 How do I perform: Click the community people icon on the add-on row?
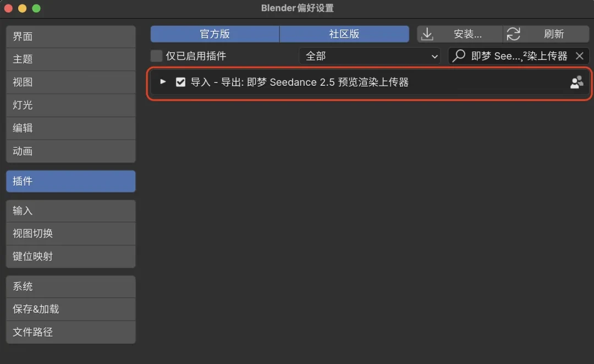tap(576, 82)
